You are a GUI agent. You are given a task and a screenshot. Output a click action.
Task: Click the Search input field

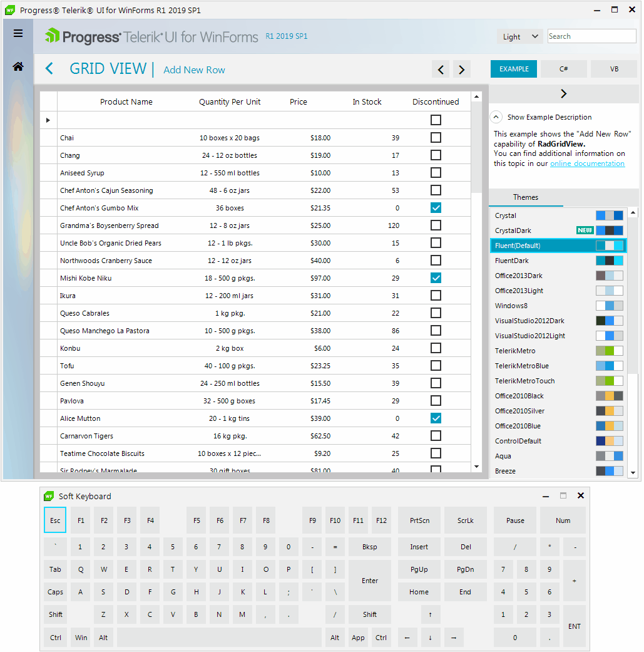coord(591,36)
